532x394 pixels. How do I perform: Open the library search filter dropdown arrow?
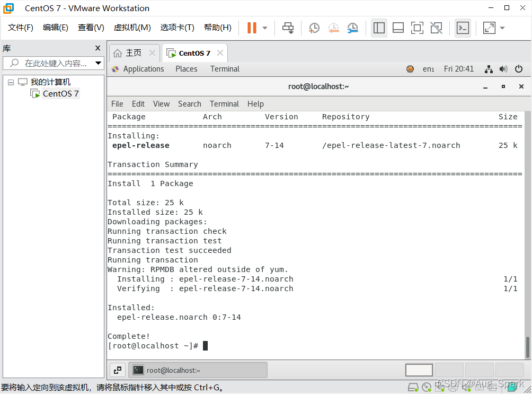click(98, 63)
